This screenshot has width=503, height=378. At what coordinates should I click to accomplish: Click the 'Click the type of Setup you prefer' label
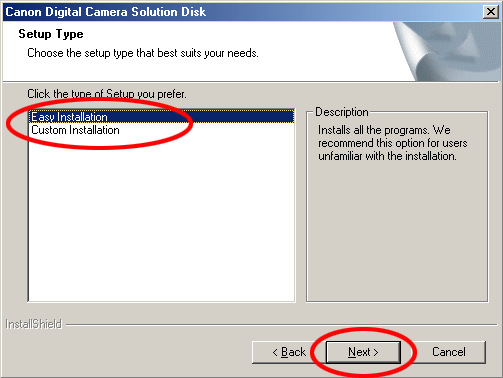(x=107, y=94)
